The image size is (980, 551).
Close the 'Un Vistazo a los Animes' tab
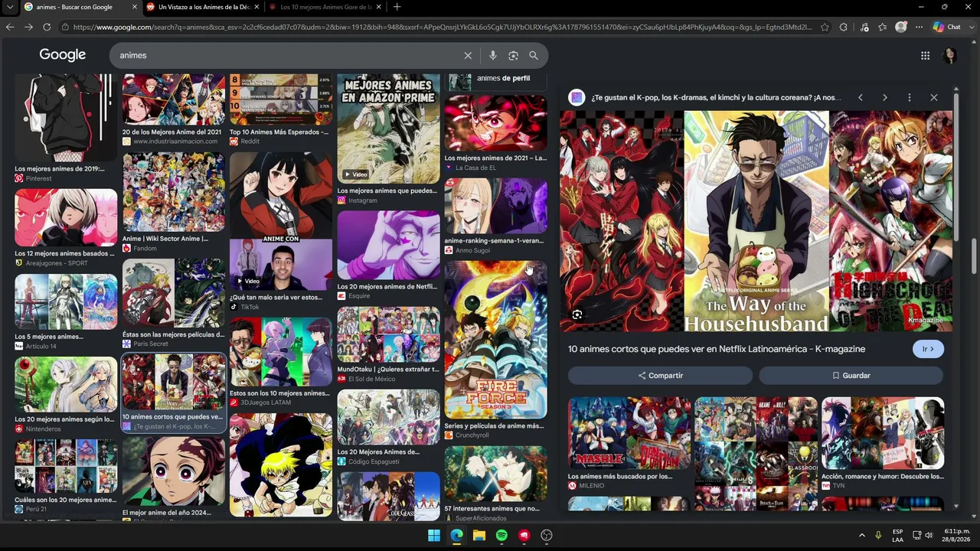pyautogui.click(x=256, y=7)
